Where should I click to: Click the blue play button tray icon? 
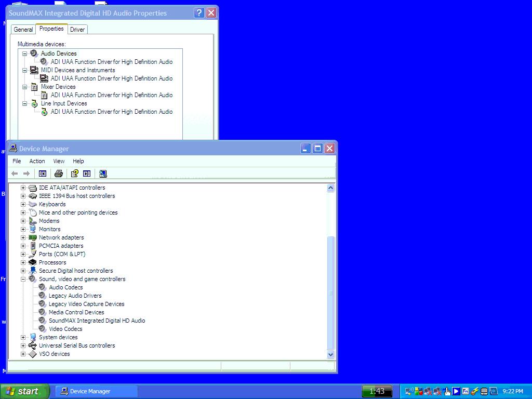pyautogui.click(x=456, y=392)
